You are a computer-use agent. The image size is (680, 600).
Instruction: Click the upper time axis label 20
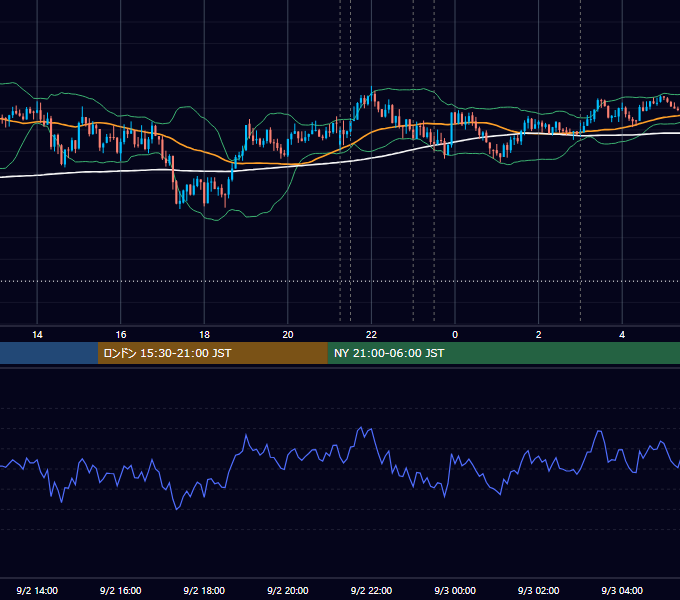288,335
